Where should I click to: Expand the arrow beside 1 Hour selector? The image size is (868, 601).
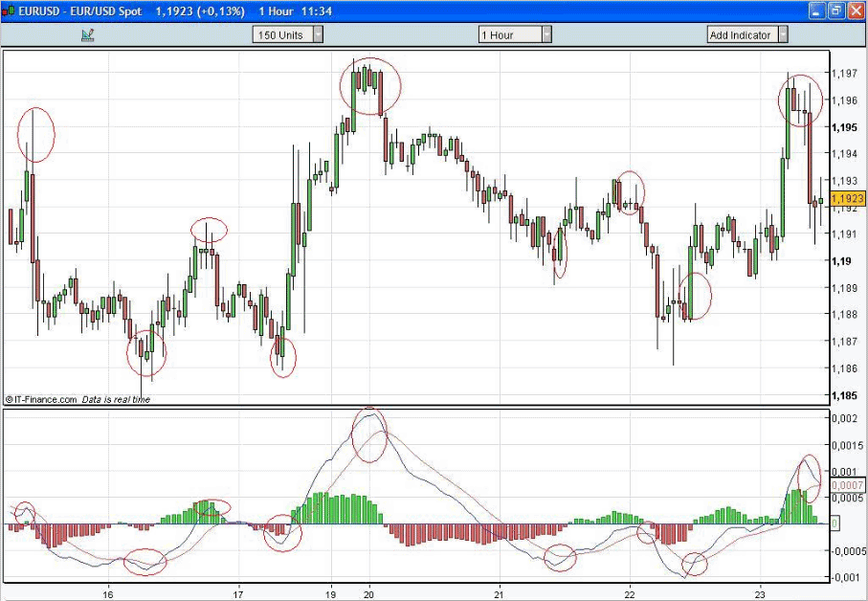tap(546, 34)
